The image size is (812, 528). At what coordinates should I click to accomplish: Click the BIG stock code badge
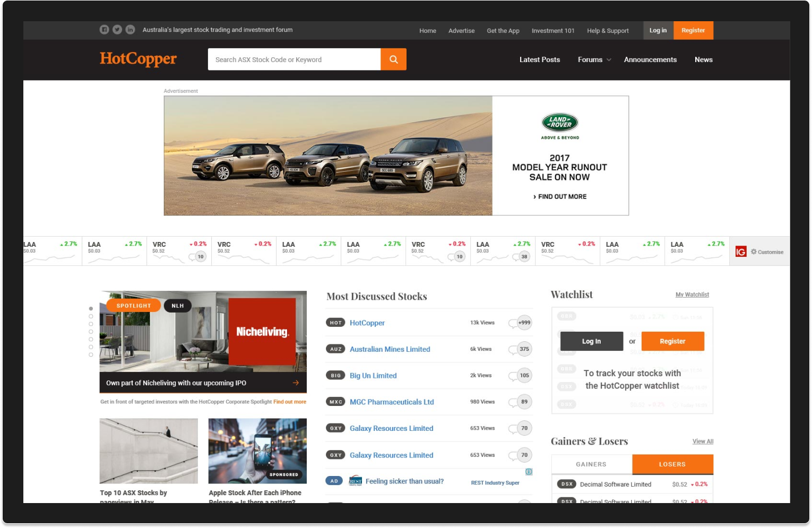pyautogui.click(x=335, y=376)
